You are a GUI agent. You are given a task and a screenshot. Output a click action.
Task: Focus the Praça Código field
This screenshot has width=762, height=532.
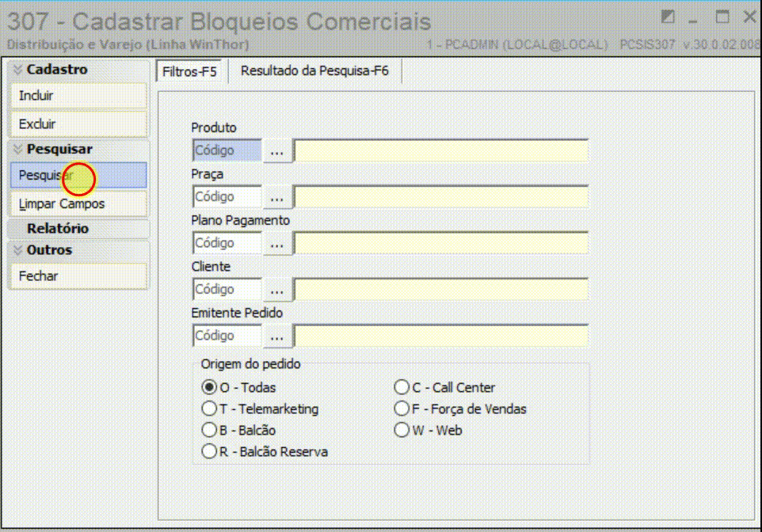pos(227,197)
